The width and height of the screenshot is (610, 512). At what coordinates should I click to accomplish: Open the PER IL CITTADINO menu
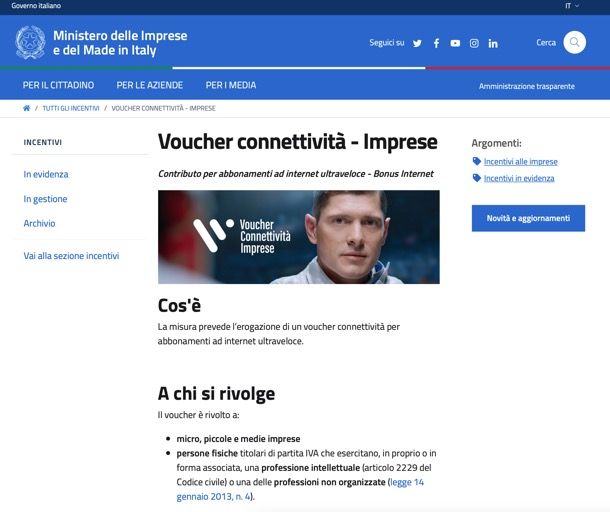[x=58, y=85]
